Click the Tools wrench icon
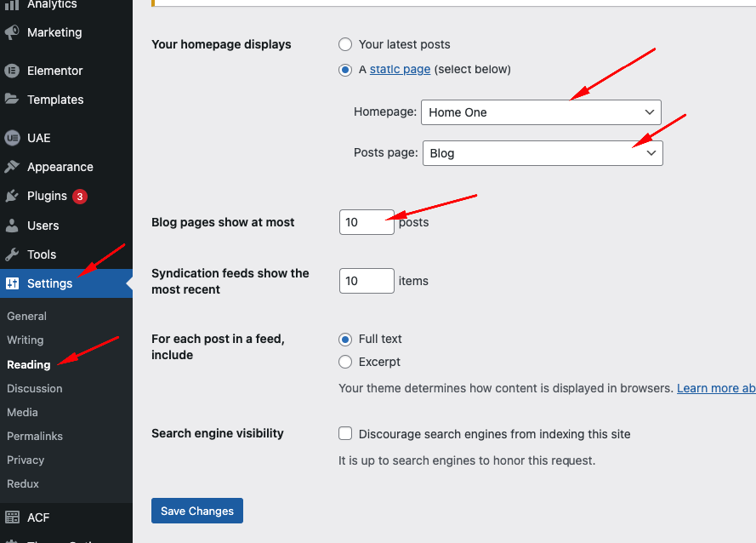Image resolution: width=756 pixels, height=543 pixels. click(x=12, y=254)
